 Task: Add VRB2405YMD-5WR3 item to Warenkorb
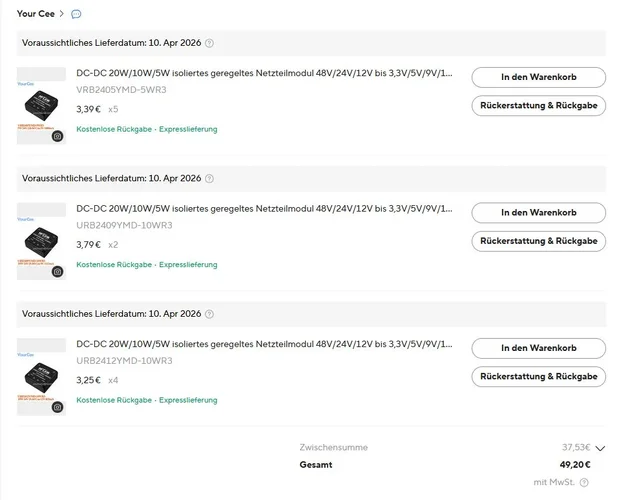[x=538, y=77]
